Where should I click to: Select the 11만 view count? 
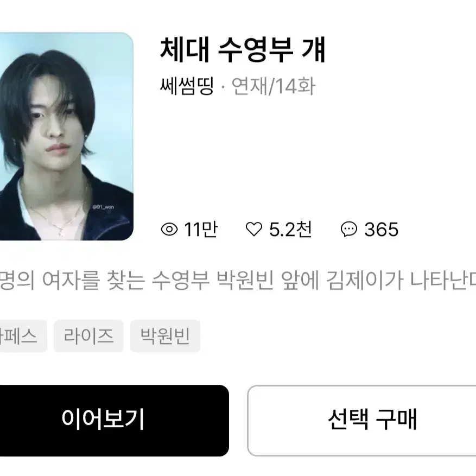point(201,229)
